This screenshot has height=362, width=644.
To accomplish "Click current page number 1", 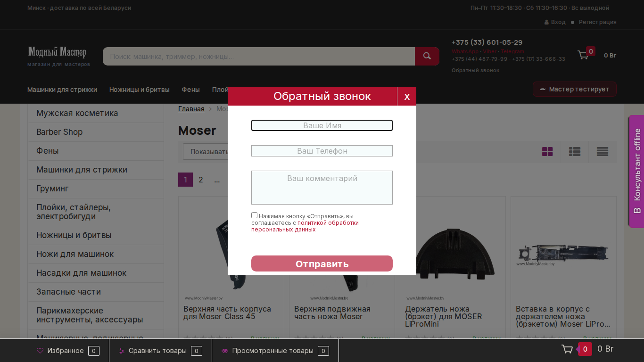I will click(x=185, y=180).
